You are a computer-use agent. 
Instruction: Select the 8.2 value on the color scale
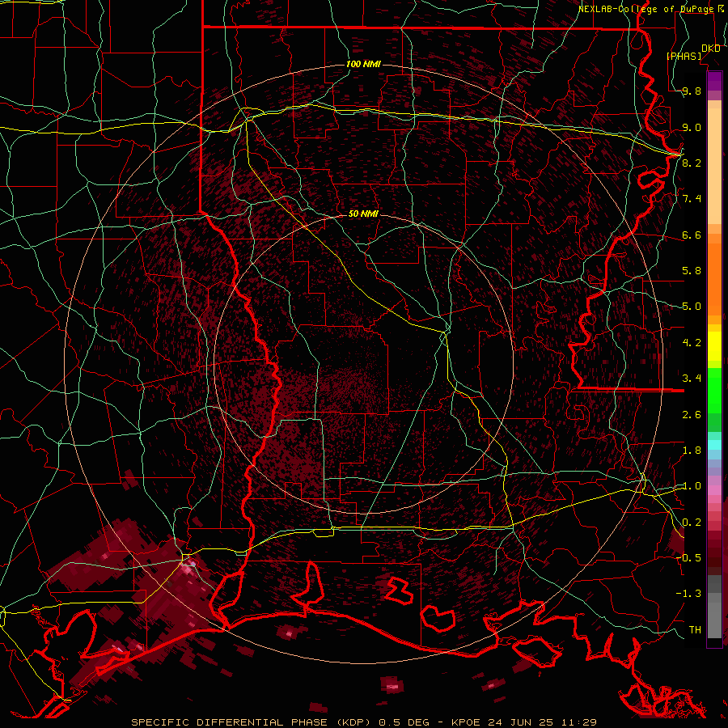click(692, 163)
